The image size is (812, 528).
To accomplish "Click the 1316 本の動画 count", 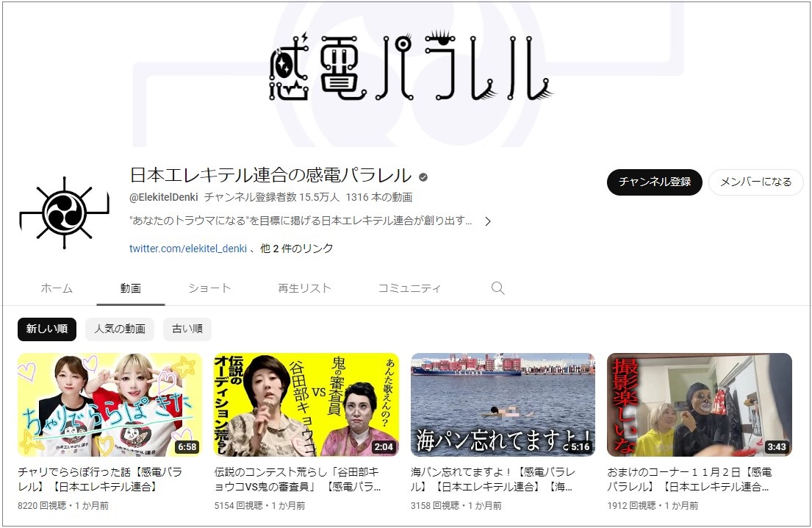I will [379, 197].
